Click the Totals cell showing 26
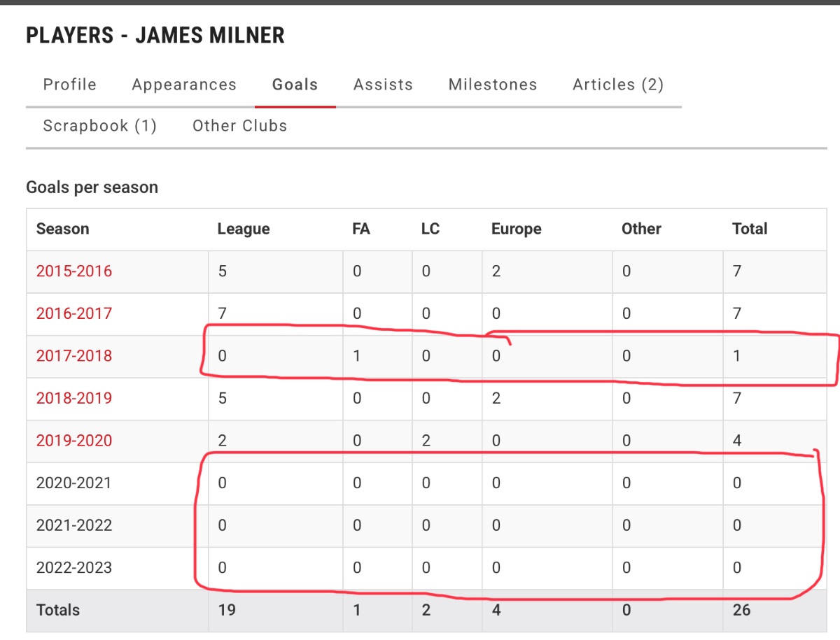840x640 pixels. [x=741, y=610]
